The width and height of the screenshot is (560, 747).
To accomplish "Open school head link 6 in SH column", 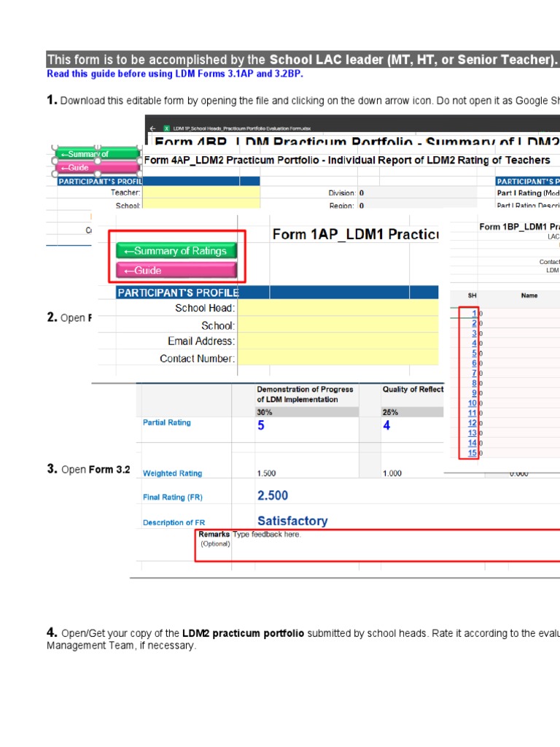I will point(474,363).
